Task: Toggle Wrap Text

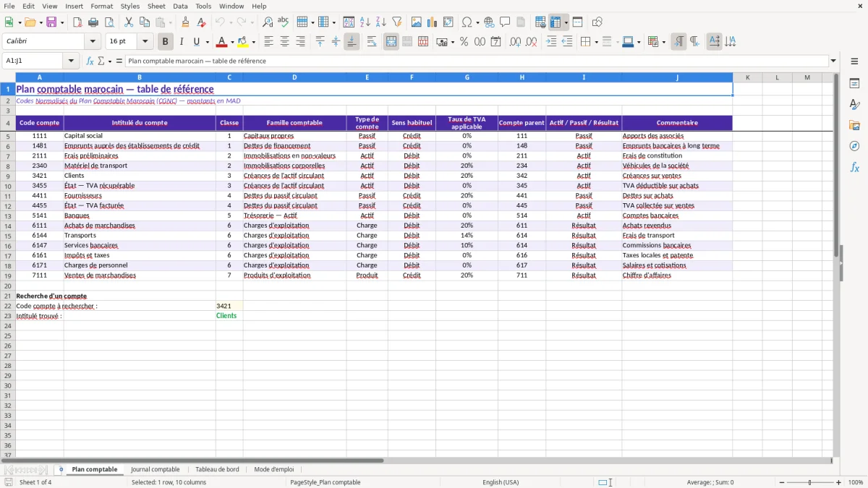Action: point(372,42)
